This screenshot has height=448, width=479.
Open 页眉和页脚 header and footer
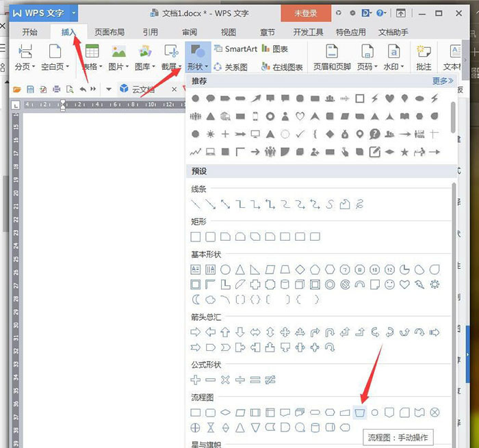[x=332, y=57]
